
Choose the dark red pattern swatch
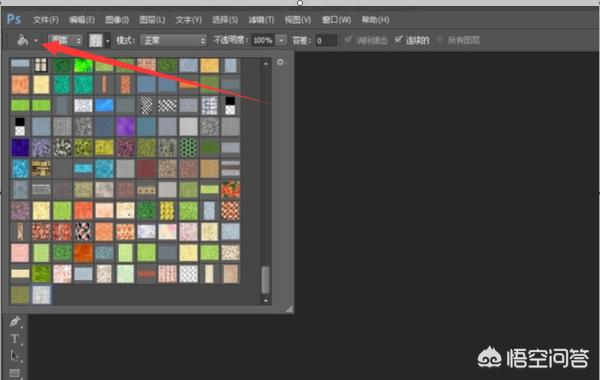(x=147, y=169)
